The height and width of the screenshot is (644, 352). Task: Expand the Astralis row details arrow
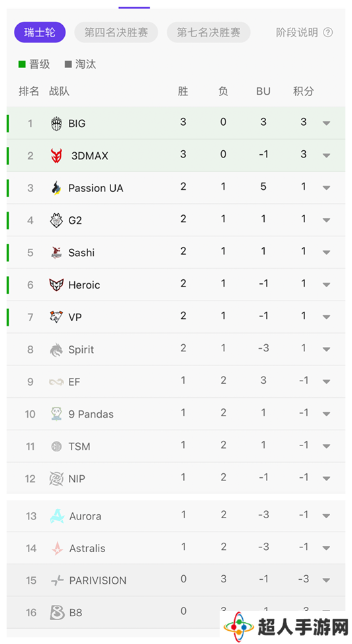[x=327, y=548]
